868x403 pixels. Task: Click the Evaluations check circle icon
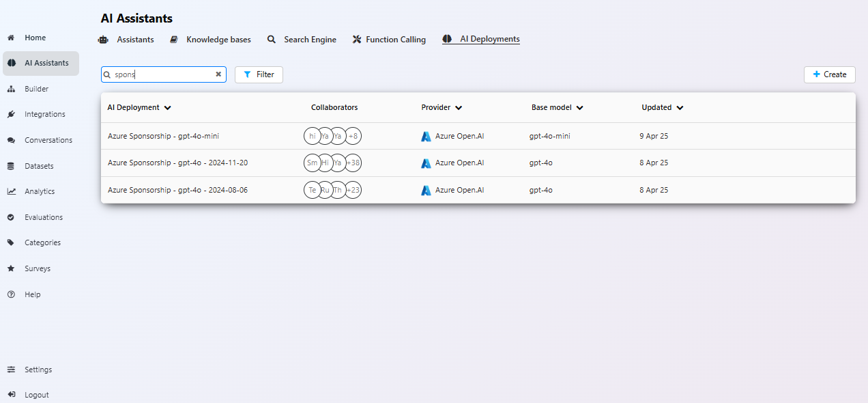[11, 217]
